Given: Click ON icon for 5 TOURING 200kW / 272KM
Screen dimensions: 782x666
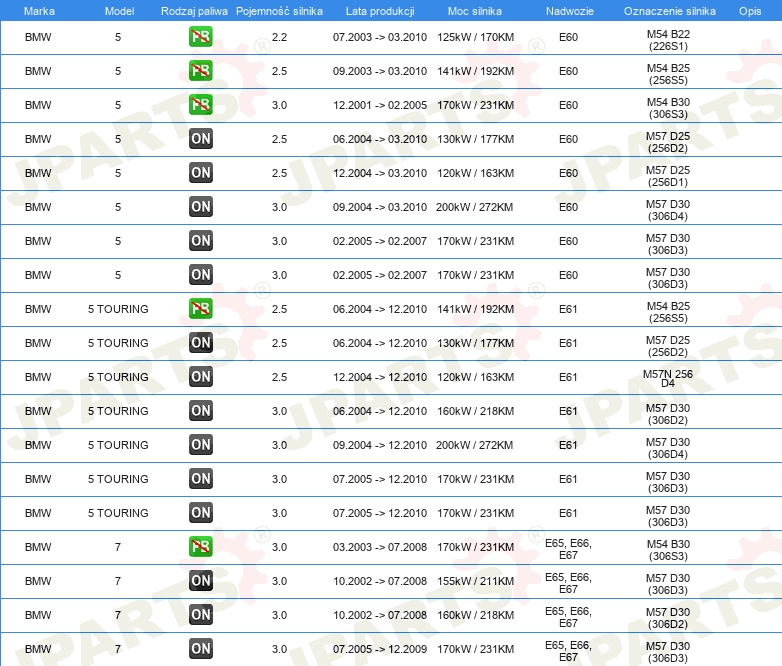Looking at the screenshot, I should click(200, 444).
